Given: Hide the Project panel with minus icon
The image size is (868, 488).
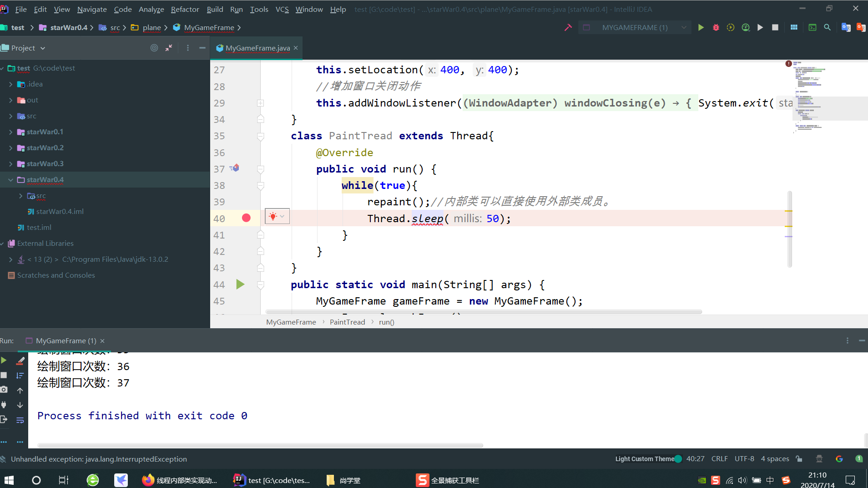Looking at the screenshot, I should [x=202, y=48].
